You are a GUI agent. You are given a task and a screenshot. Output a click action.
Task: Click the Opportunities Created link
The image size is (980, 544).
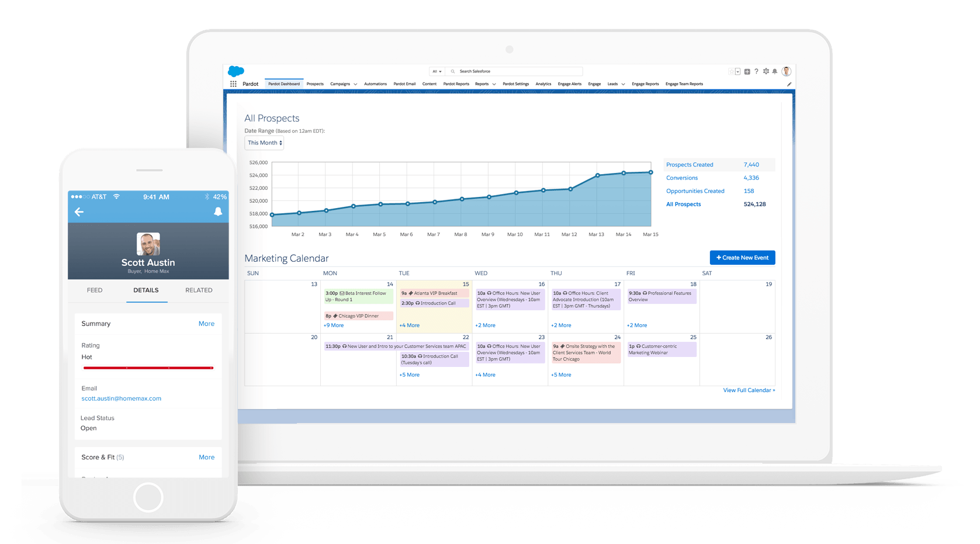[695, 191]
